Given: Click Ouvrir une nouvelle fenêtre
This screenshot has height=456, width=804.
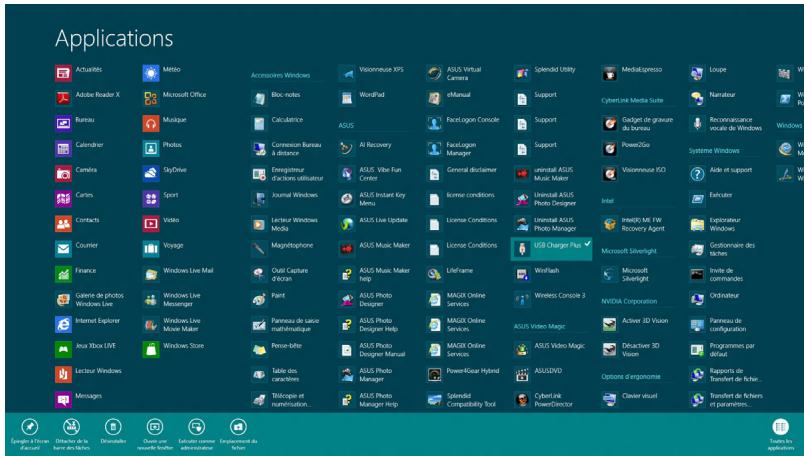Looking at the screenshot, I should tap(155, 433).
